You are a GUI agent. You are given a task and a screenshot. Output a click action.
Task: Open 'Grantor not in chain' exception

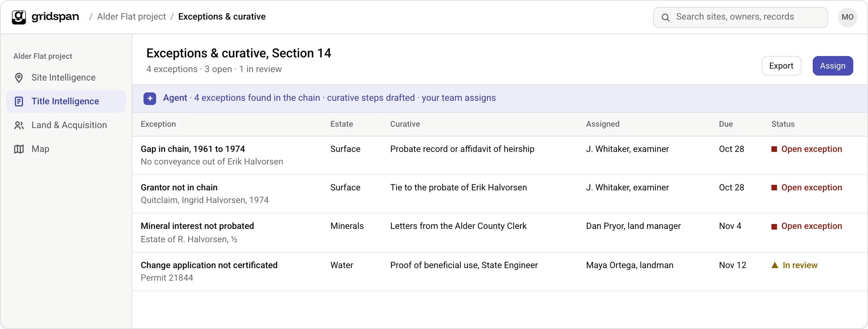pyautogui.click(x=179, y=188)
